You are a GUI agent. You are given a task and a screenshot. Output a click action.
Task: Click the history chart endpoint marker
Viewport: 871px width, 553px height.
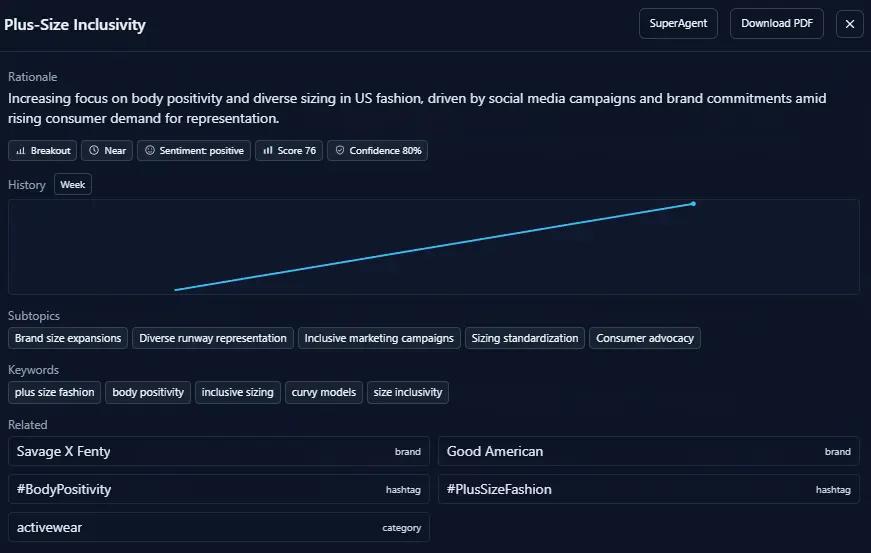693,204
